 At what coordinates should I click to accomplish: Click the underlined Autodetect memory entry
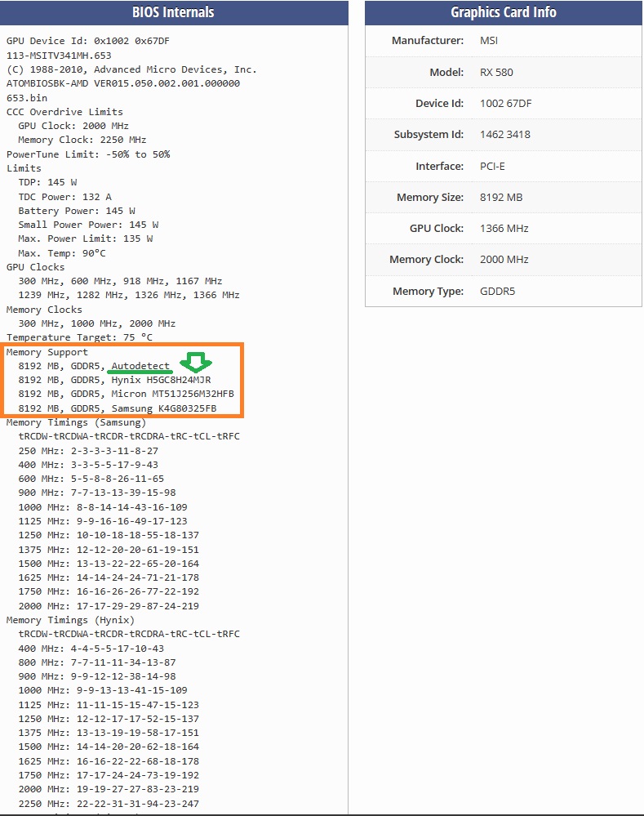coord(140,367)
